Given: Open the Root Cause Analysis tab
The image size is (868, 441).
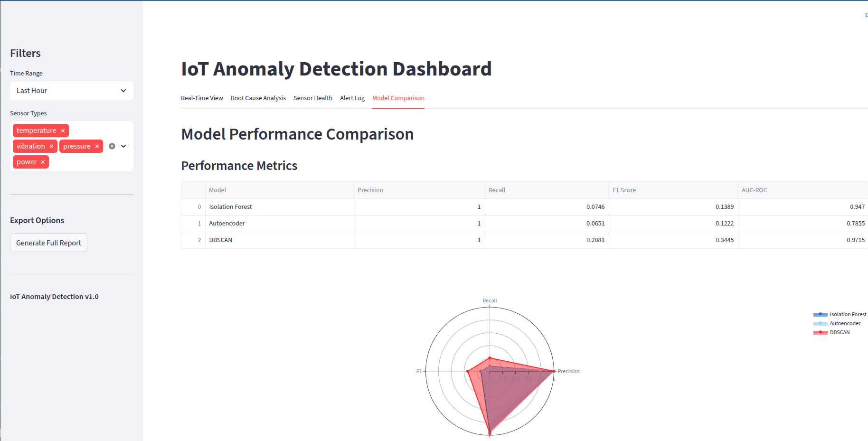Looking at the screenshot, I should [x=258, y=98].
